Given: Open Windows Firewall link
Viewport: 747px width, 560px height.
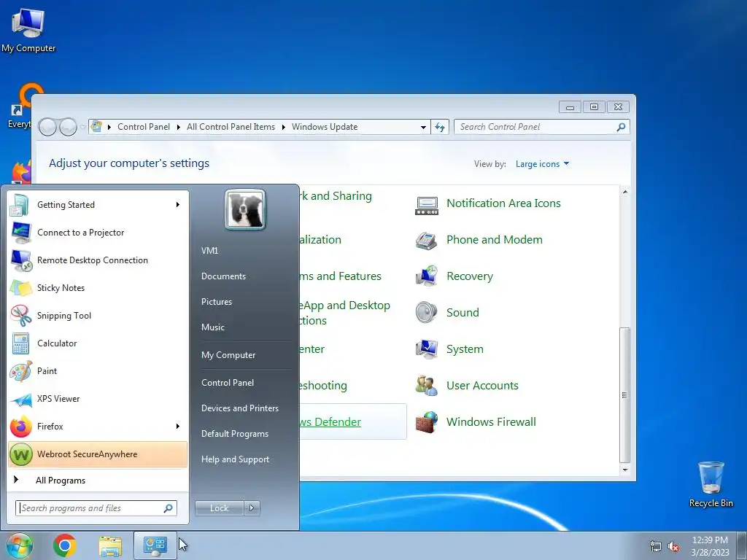Looking at the screenshot, I should 491,422.
